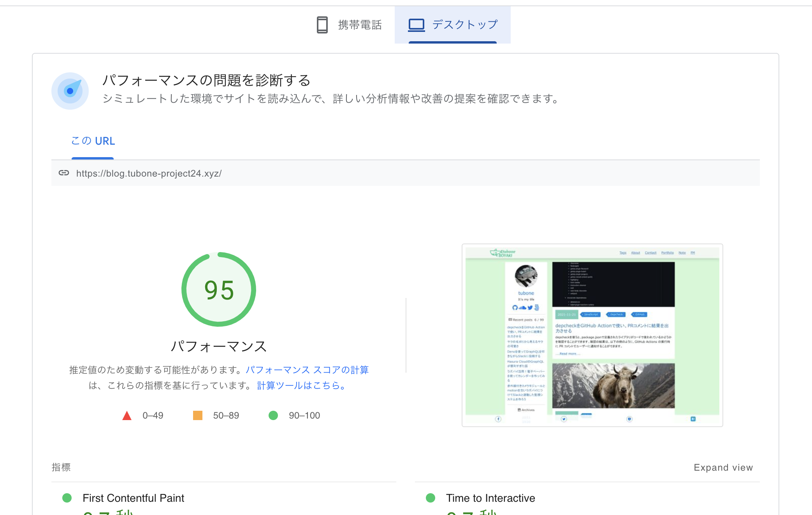Click the orange square legend swatch for 50–89
Viewport: 812px width, 515px height.
coord(198,415)
